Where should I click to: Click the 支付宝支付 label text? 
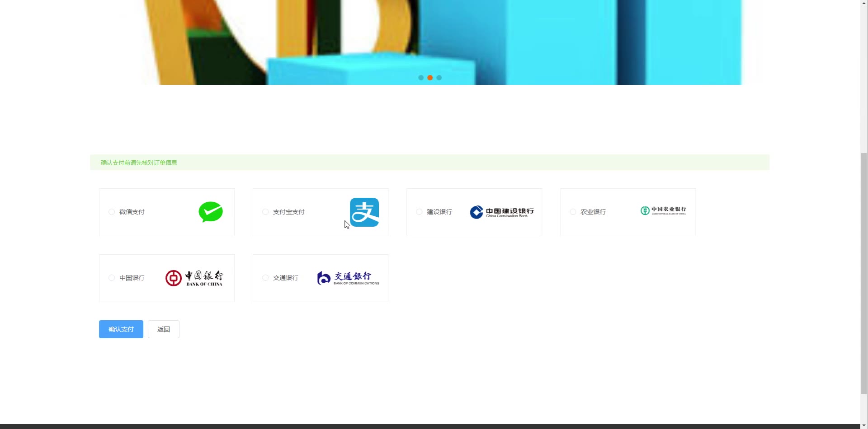pyautogui.click(x=289, y=212)
